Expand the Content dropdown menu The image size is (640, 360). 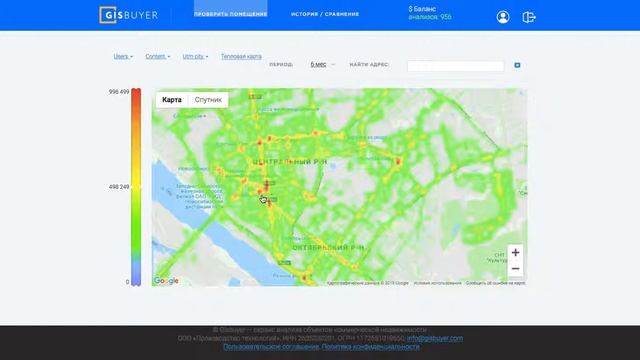click(158, 56)
